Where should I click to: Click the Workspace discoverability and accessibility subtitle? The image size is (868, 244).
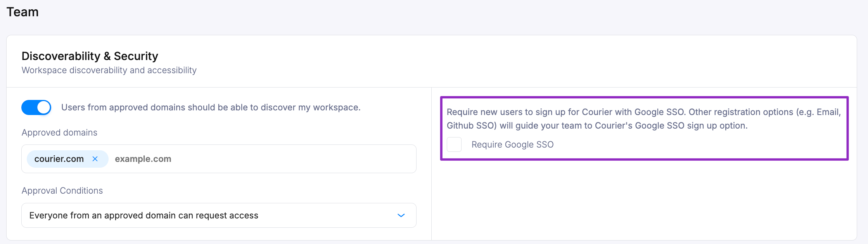coord(109,70)
